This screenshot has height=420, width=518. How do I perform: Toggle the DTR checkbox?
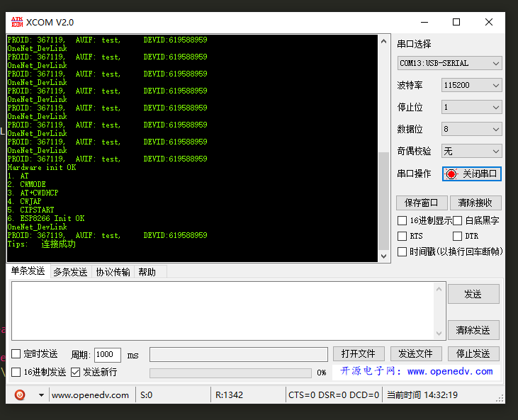pyautogui.click(x=457, y=236)
